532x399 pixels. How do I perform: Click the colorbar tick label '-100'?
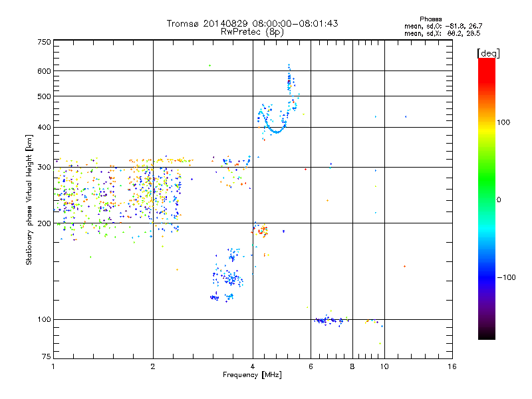pyautogui.click(x=506, y=277)
